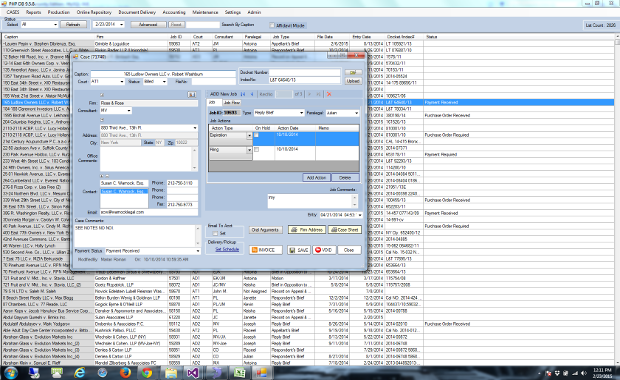Viewport: 620px width, 380px height.
Task: Open Internet Explorer from the taskbar
Action: pyautogui.click(x=79, y=372)
